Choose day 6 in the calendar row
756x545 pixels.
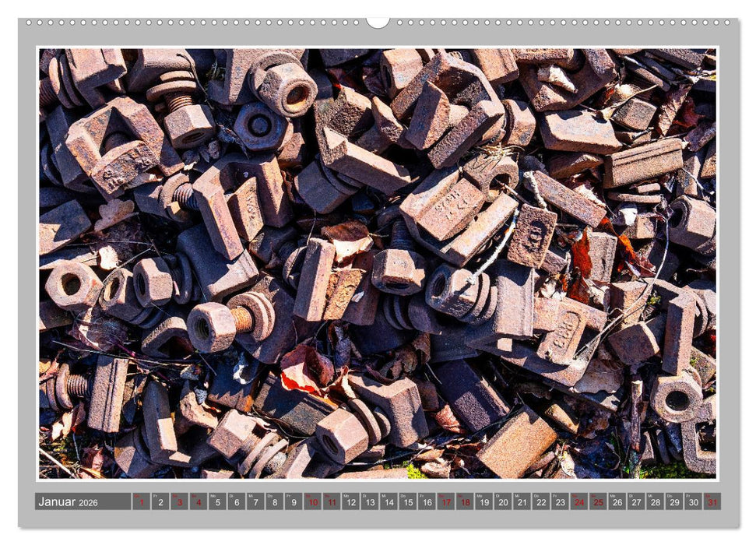coord(236,502)
